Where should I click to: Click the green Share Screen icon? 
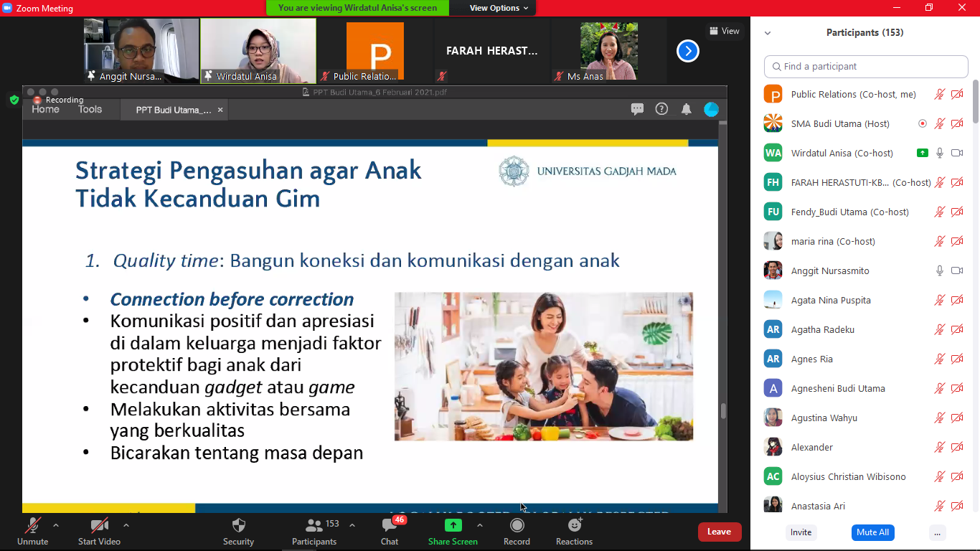[453, 525]
